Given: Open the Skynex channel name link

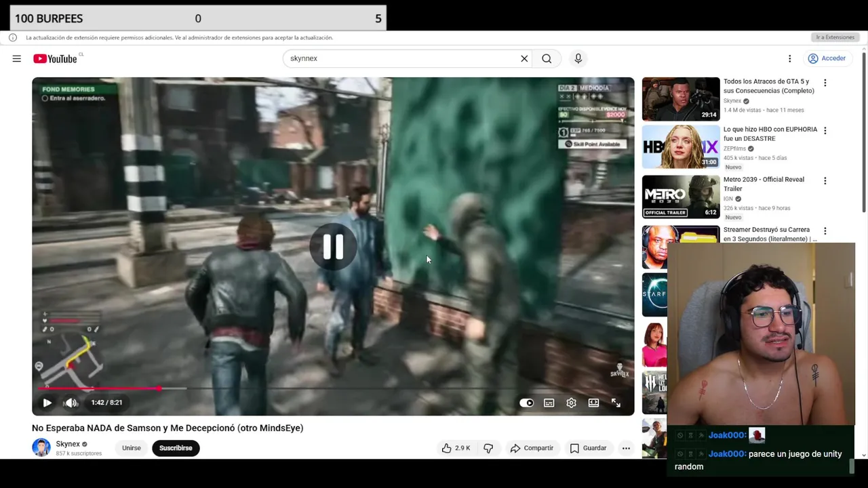Looking at the screenshot, I should point(67,444).
